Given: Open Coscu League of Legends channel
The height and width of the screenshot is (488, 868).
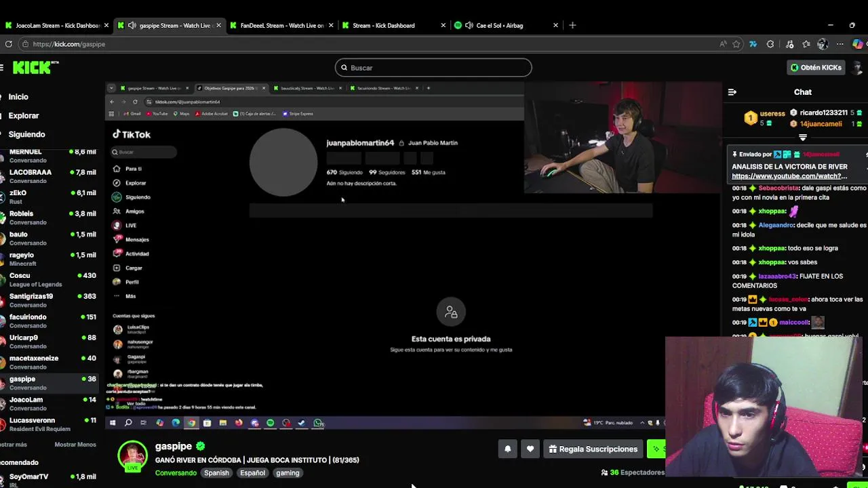Looking at the screenshot, I should (x=49, y=280).
